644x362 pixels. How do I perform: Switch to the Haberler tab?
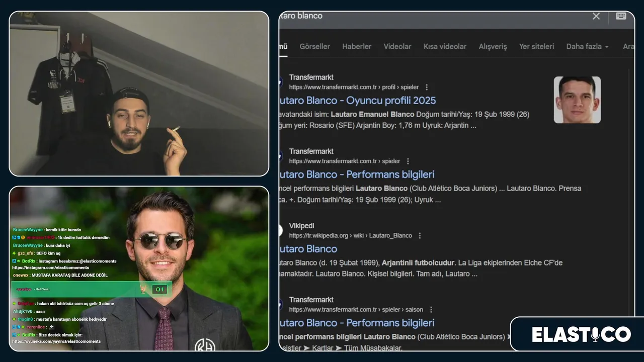coord(357,46)
